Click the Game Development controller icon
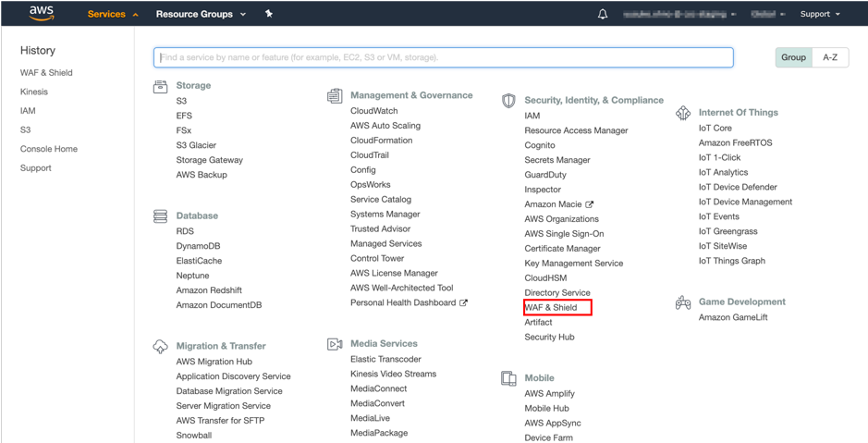This screenshot has width=868, height=443. coord(683,302)
